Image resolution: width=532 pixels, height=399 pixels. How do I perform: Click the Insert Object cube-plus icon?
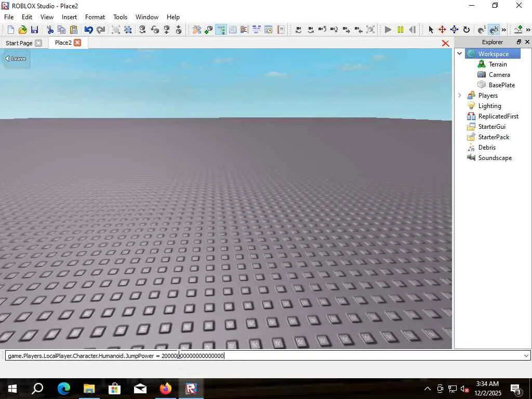(x=209, y=30)
